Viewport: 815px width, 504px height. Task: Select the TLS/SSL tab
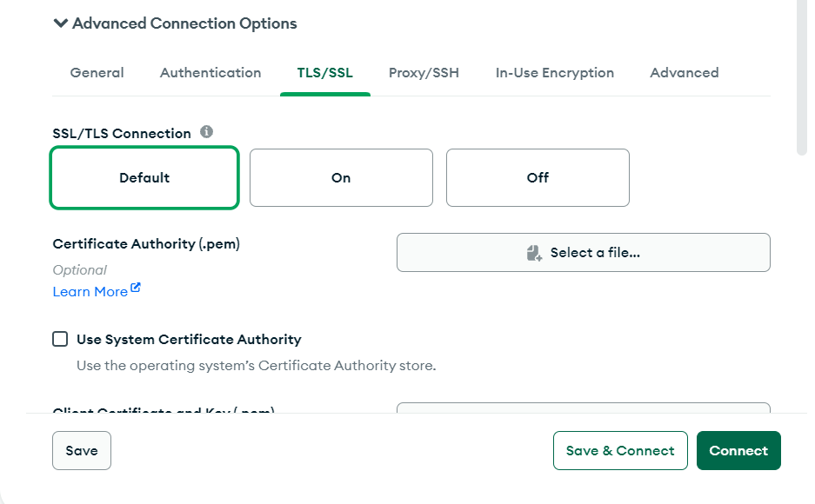(x=325, y=73)
